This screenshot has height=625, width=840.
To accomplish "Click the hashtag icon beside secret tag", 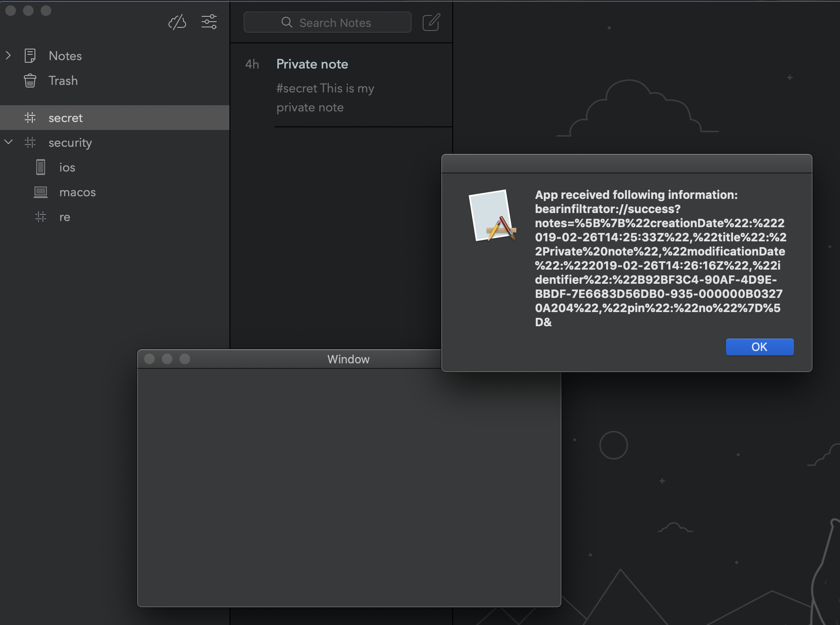I will tap(30, 118).
